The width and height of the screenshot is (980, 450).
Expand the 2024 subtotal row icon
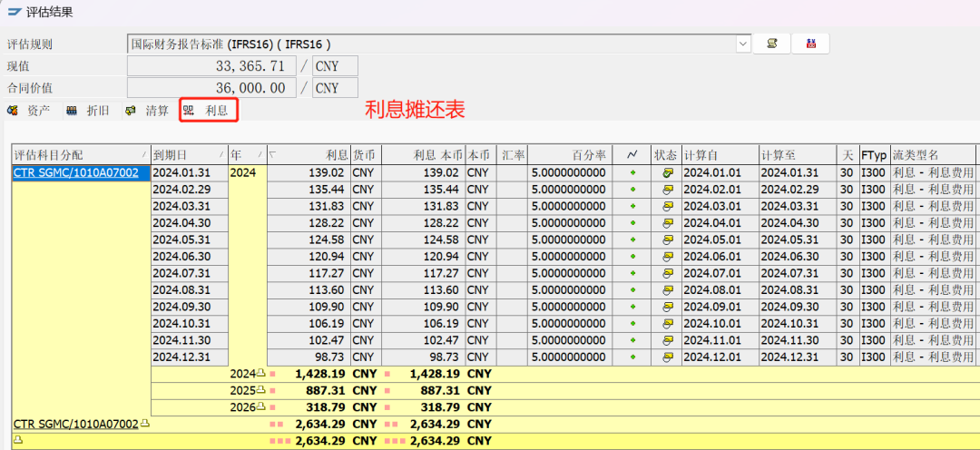point(262,374)
